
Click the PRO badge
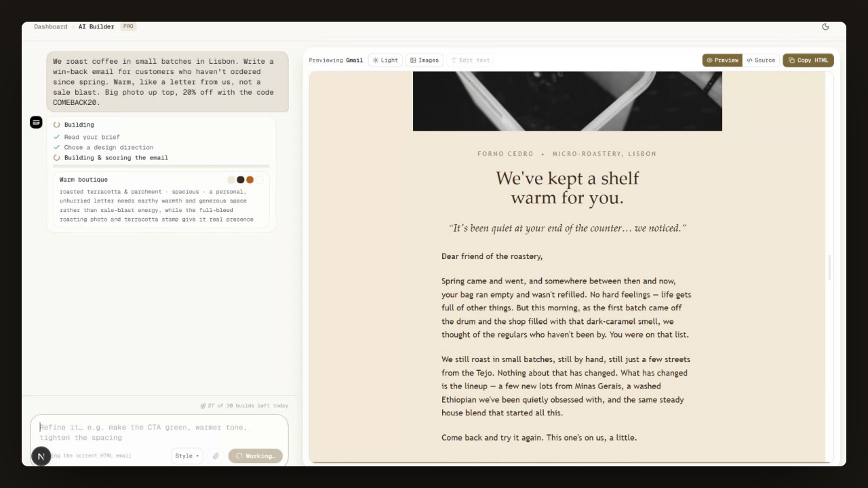(128, 26)
